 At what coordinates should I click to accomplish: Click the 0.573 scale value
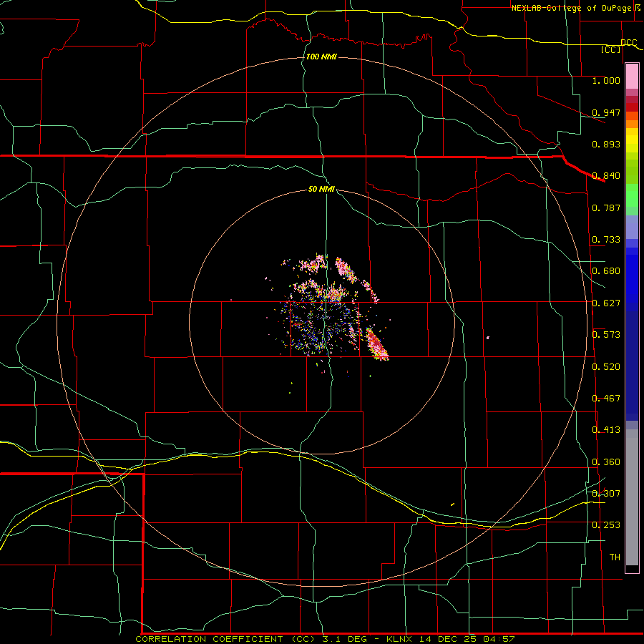click(x=606, y=335)
